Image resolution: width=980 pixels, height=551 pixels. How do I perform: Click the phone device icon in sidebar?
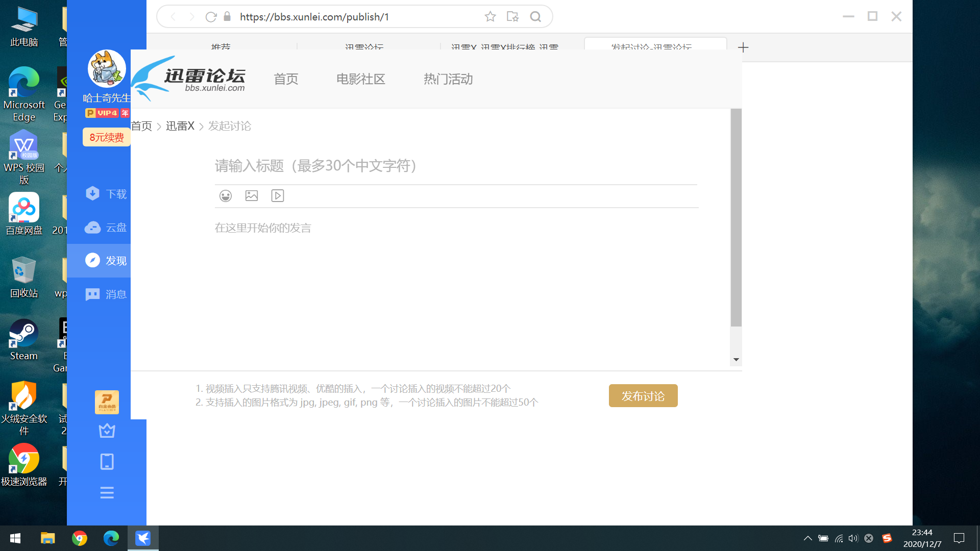(x=107, y=462)
